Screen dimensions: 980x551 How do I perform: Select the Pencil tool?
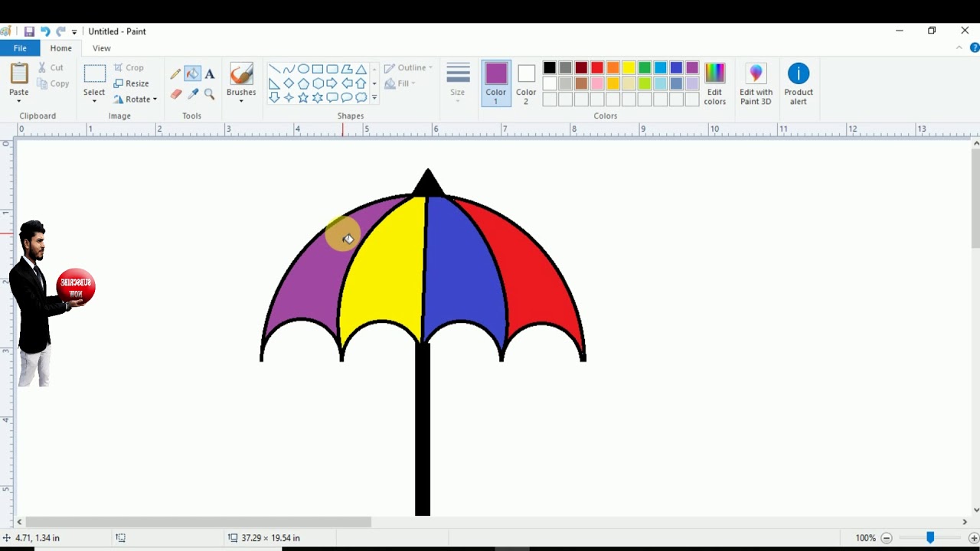(175, 74)
